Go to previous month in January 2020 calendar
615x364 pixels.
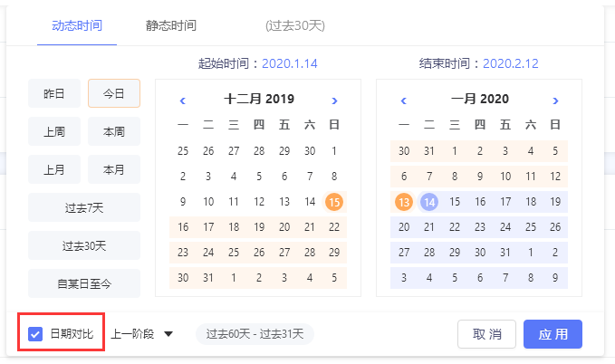404,101
